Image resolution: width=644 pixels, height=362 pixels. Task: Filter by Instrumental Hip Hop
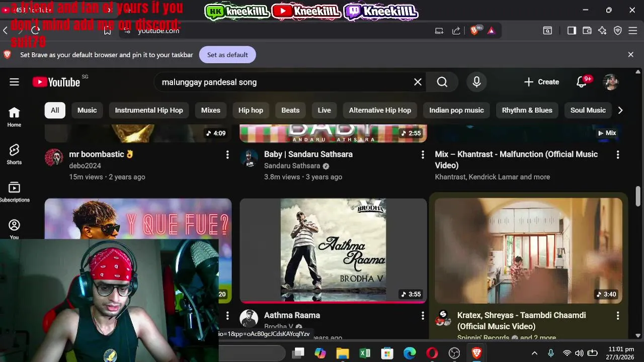click(x=149, y=110)
